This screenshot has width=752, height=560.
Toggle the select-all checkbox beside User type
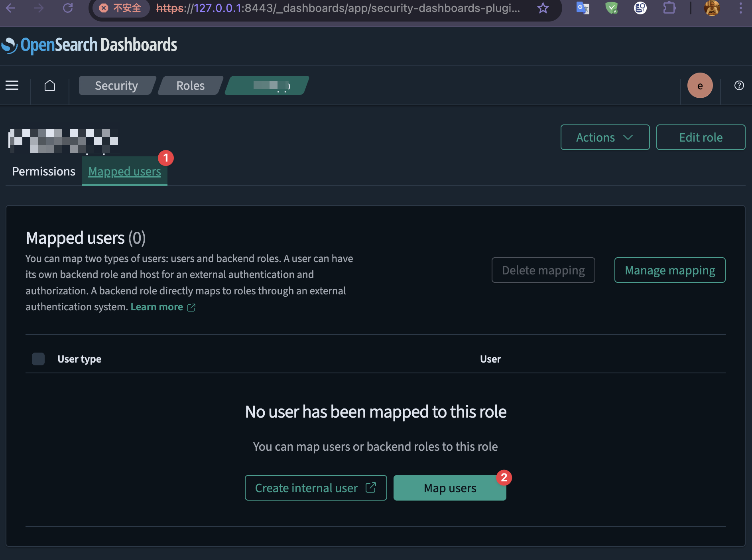38,359
